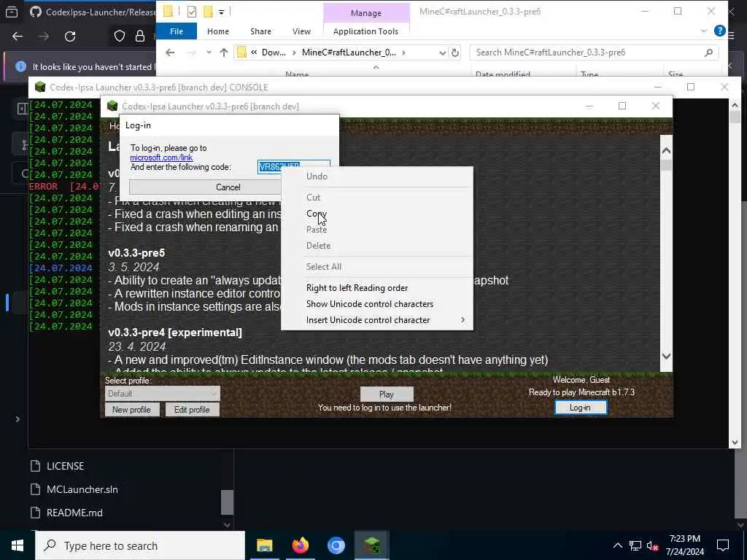Expand Explorer address bar history dropdown
Viewport: 747px width, 560px height.
[442, 52]
